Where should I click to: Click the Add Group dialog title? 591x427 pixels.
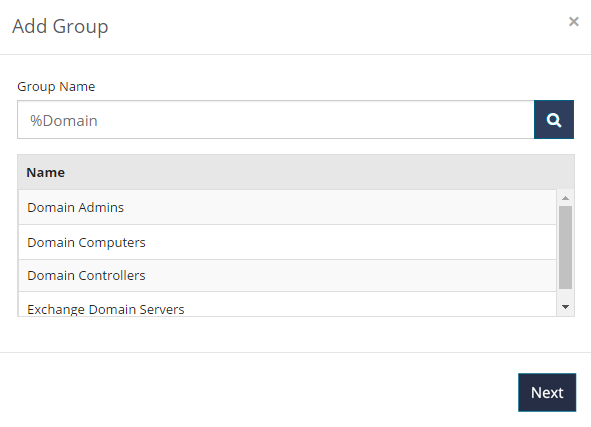[x=60, y=26]
